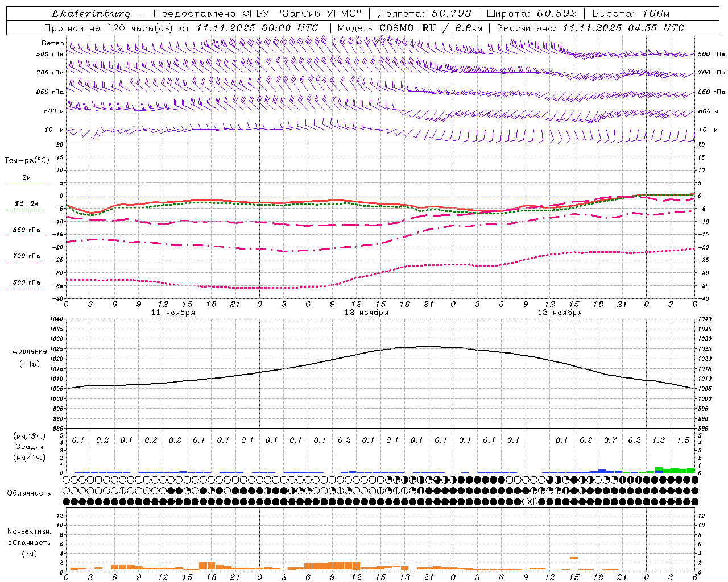Select the 'Предоставлено ФГБУ "ЗапСиб УГМС"' provider text
This screenshot has height=582, width=728.
(x=257, y=14)
